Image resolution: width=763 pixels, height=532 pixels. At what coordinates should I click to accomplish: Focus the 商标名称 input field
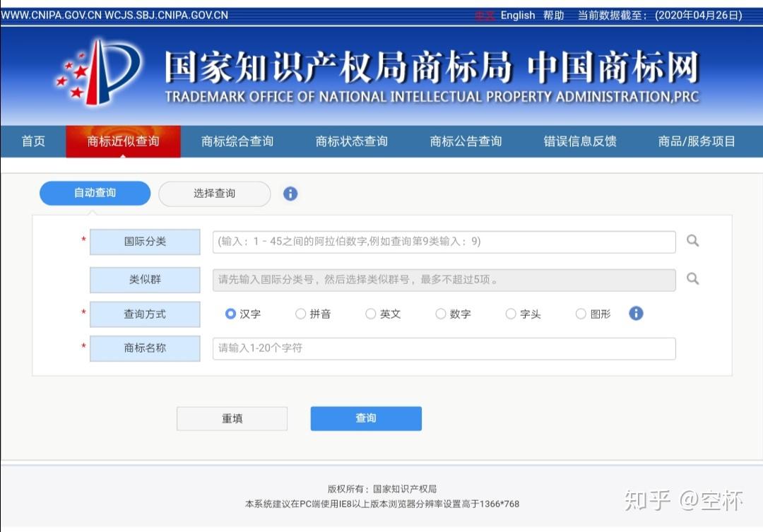click(444, 348)
